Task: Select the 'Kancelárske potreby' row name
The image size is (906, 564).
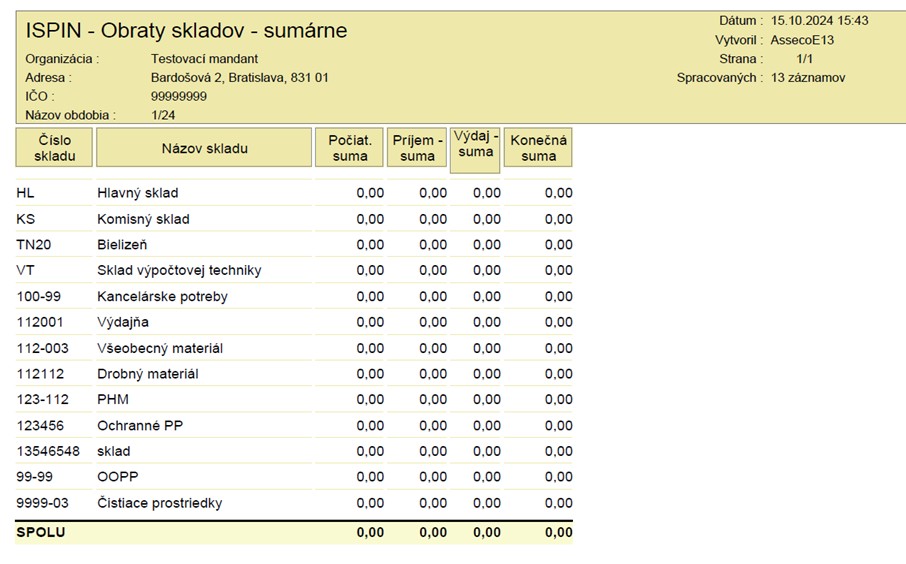Action: tap(162, 297)
